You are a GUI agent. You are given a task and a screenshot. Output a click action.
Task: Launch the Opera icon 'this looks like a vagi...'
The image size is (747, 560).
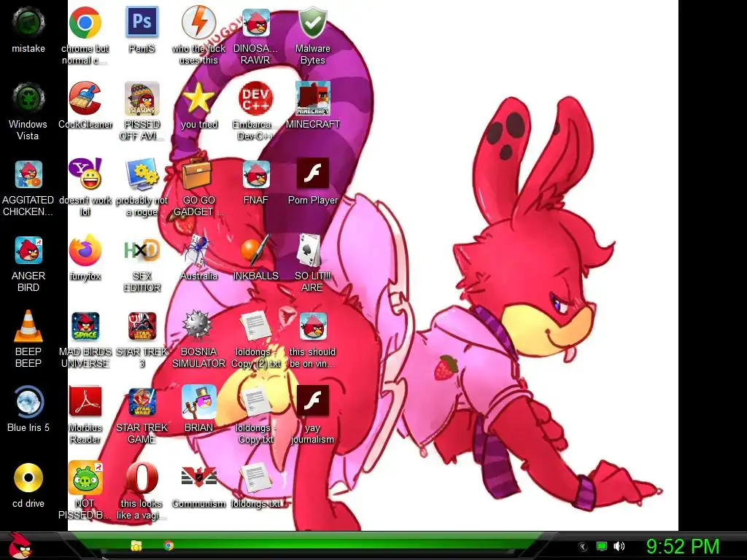(x=142, y=477)
